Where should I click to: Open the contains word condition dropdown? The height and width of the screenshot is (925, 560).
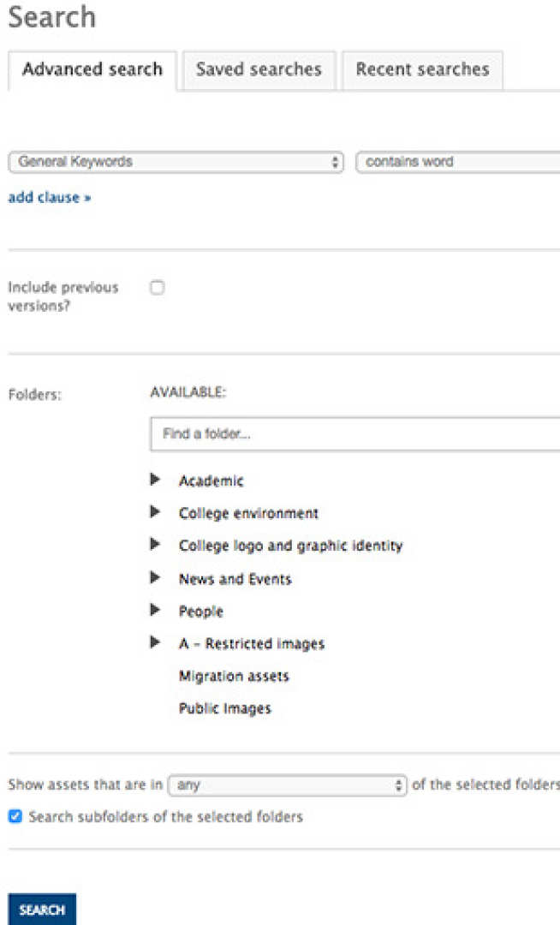pyautogui.click(x=458, y=162)
